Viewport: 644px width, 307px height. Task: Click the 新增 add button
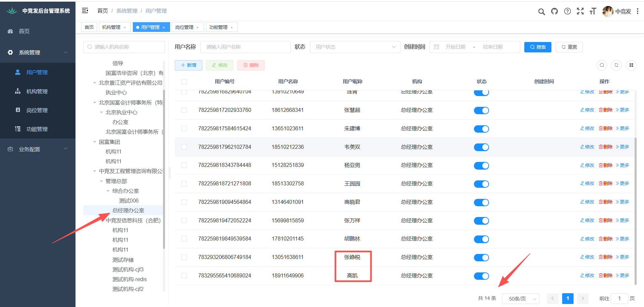189,65
